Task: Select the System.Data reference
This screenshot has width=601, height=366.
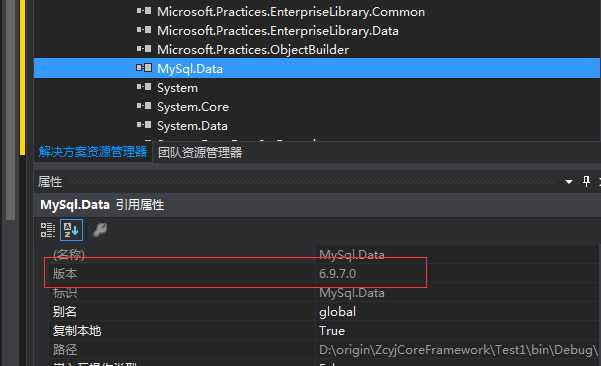Action: (192, 126)
